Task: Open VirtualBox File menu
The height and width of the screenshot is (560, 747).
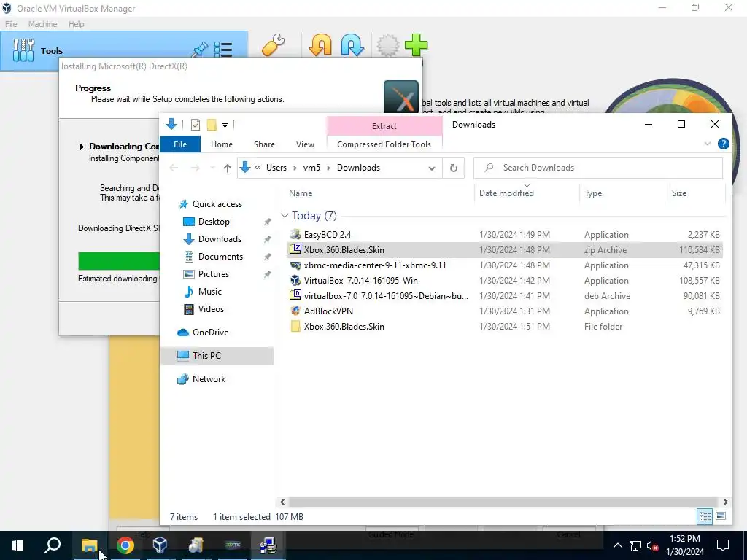Action: click(11, 24)
